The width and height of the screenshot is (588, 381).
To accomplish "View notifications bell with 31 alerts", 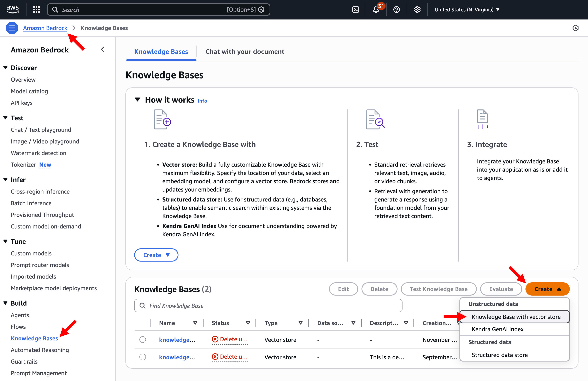I will tap(376, 10).
